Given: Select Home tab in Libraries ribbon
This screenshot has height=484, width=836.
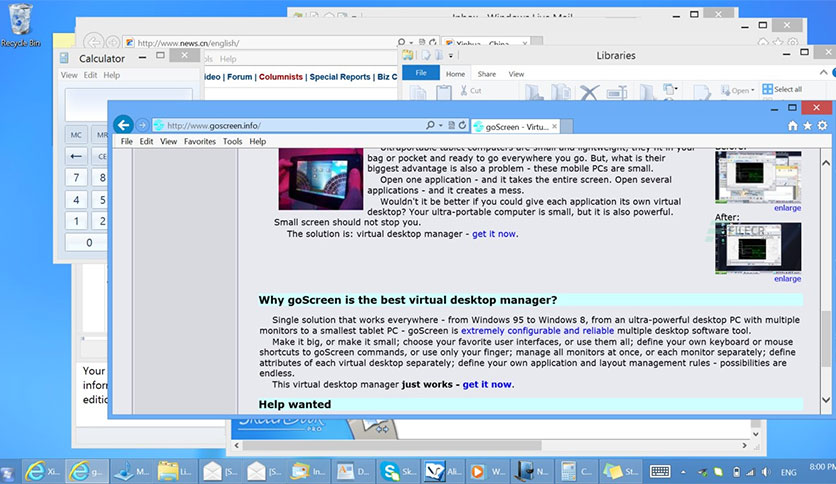Looking at the screenshot, I should 455,74.
